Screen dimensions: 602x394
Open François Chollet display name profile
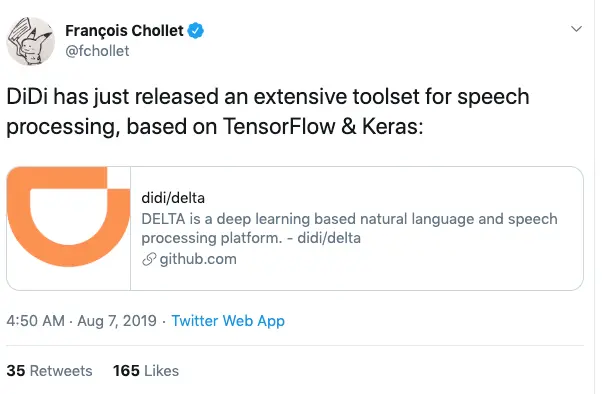(x=124, y=31)
